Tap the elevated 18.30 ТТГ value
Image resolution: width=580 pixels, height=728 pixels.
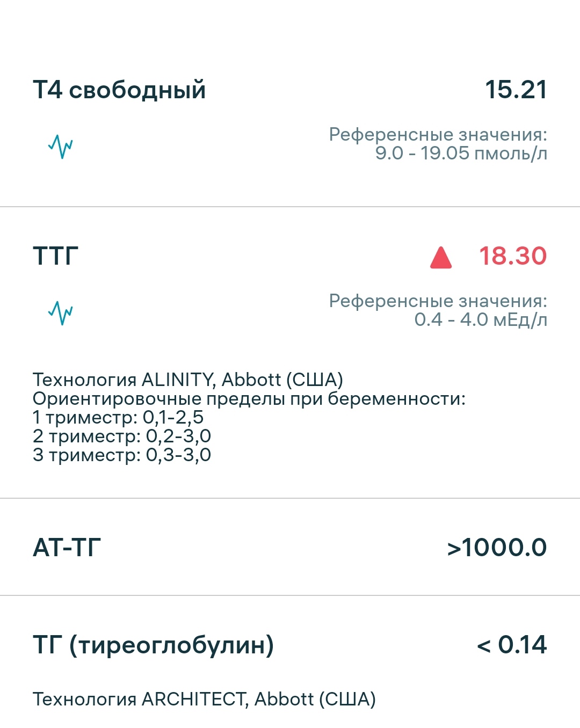click(513, 256)
